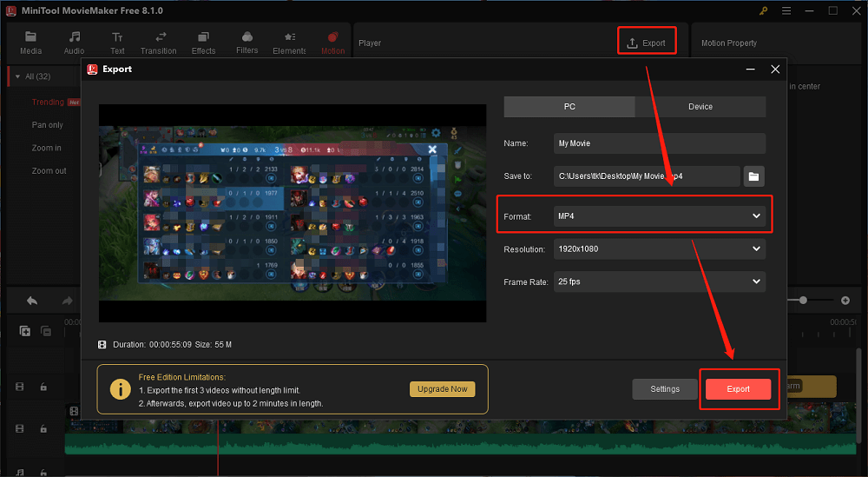
Task: Open the Media tab
Action: click(31, 43)
